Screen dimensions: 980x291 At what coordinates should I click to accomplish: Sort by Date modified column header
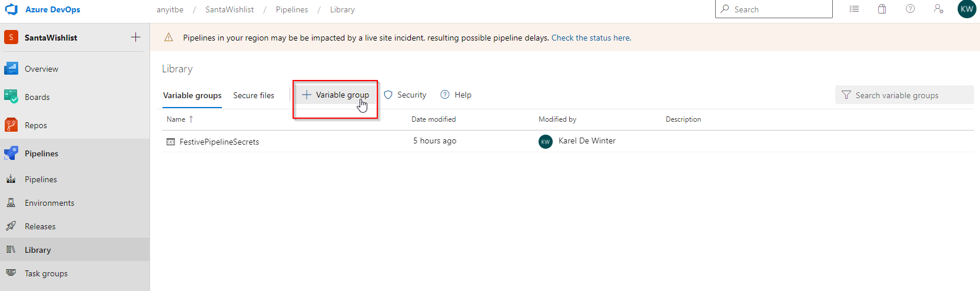pyautogui.click(x=433, y=119)
